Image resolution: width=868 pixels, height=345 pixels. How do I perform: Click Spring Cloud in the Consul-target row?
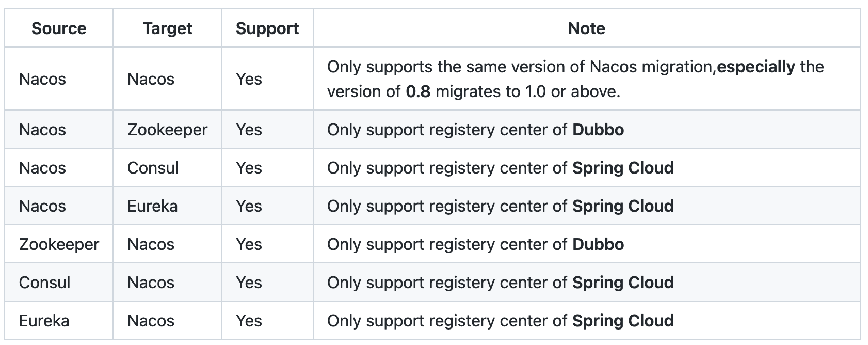tap(623, 168)
